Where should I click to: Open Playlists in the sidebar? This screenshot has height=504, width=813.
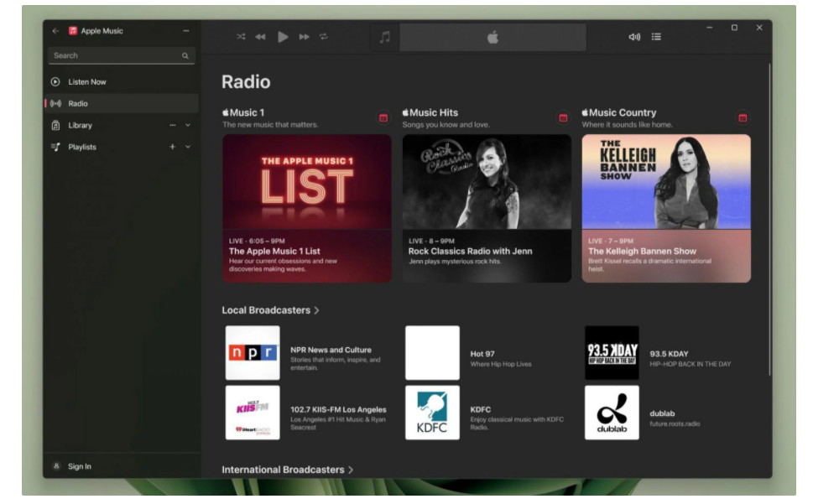click(122, 147)
